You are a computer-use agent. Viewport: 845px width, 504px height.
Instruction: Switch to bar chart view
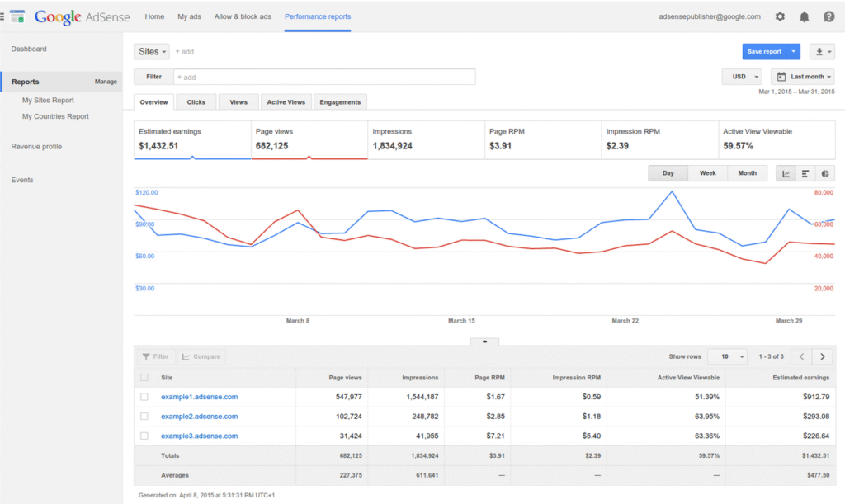tap(805, 173)
